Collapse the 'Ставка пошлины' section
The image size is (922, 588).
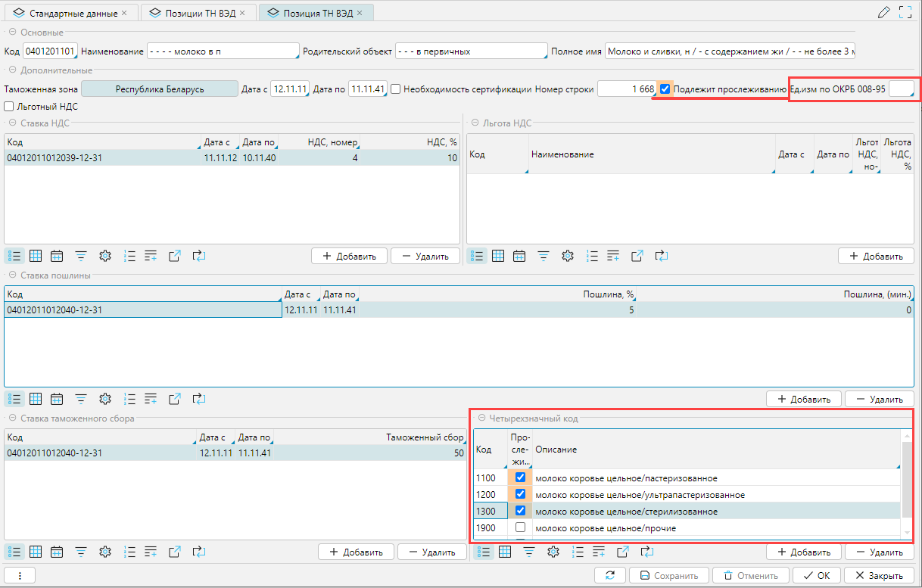tap(12, 275)
